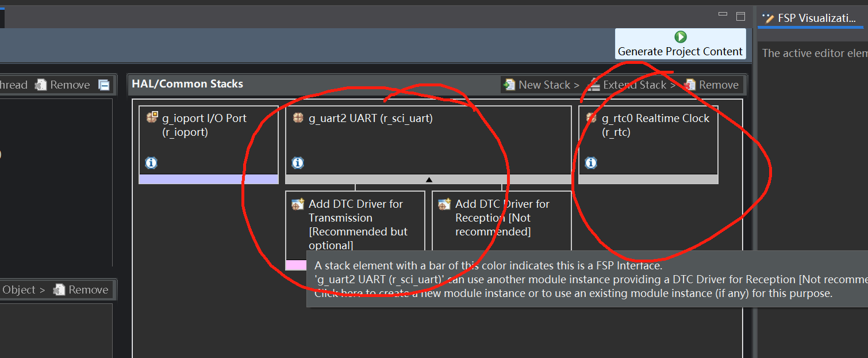Image resolution: width=868 pixels, height=358 pixels.
Task: Open the Extend Stack menu
Action: (631, 85)
